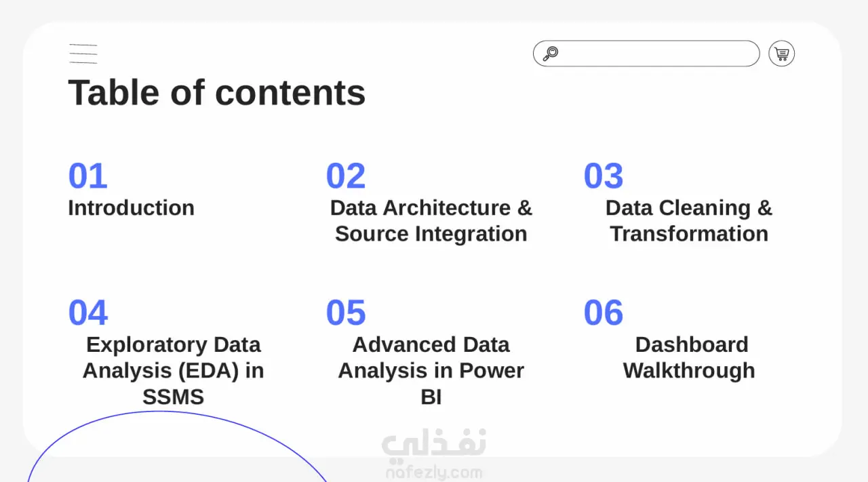
Task: Click section number 03
Action: [x=603, y=176]
